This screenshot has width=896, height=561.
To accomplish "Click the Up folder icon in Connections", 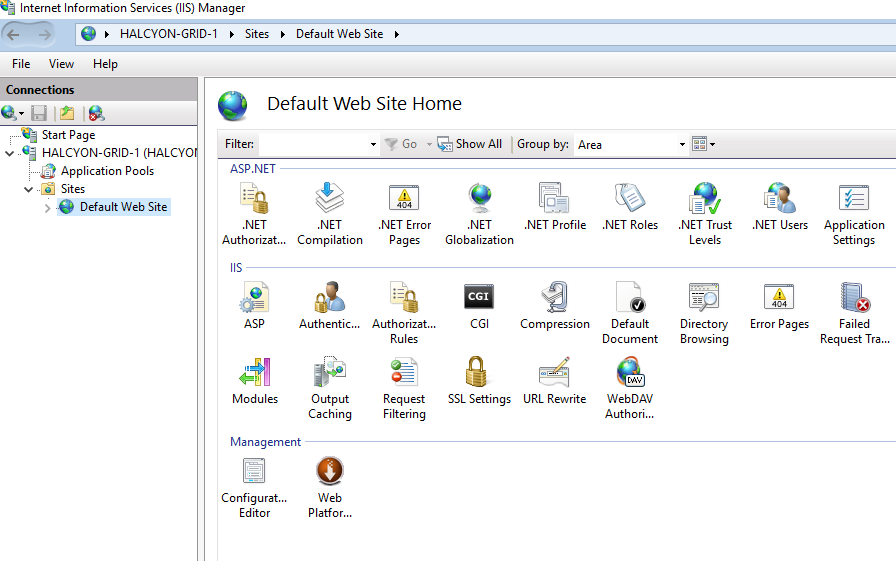I will pyautogui.click(x=67, y=113).
